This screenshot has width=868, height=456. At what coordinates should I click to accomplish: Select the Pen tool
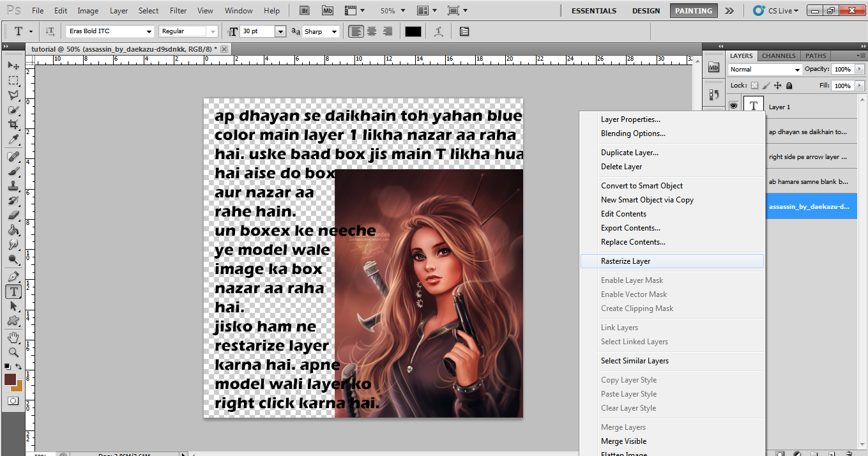(x=13, y=277)
